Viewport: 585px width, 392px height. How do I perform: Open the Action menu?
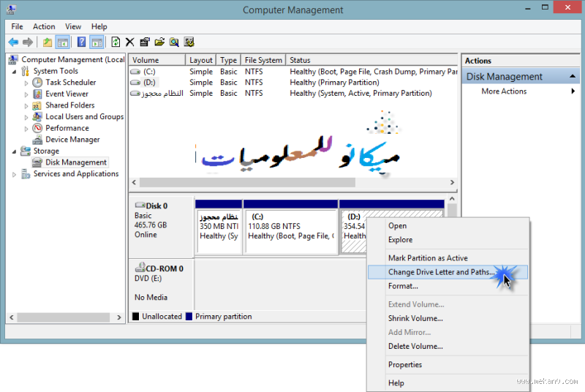(x=44, y=26)
